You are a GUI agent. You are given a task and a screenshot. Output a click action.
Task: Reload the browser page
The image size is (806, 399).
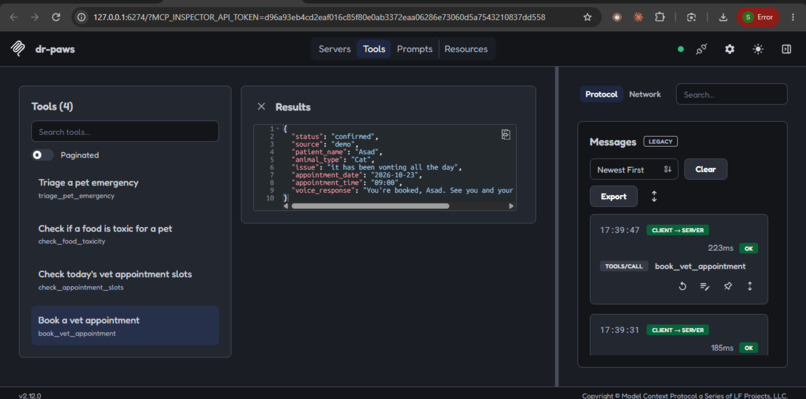click(56, 17)
